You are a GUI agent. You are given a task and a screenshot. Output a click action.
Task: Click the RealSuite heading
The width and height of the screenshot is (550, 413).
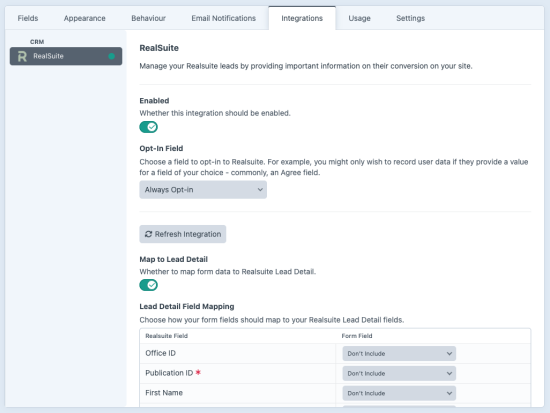click(159, 48)
